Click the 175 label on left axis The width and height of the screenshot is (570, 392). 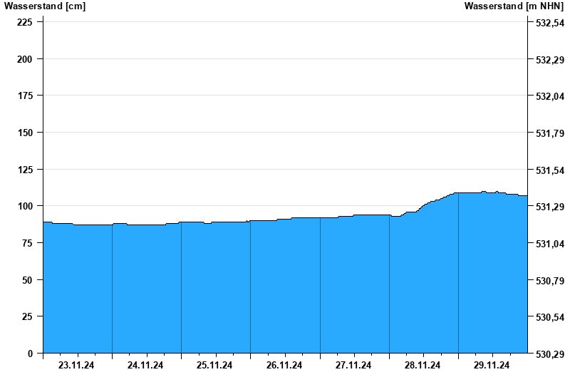[25, 96]
